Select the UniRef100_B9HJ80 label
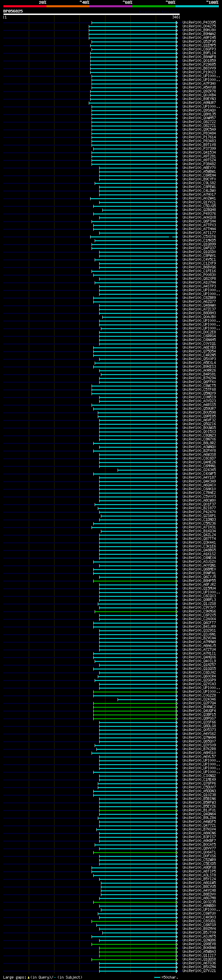The height and width of the screenshot is (980, 222). point(199,30)
